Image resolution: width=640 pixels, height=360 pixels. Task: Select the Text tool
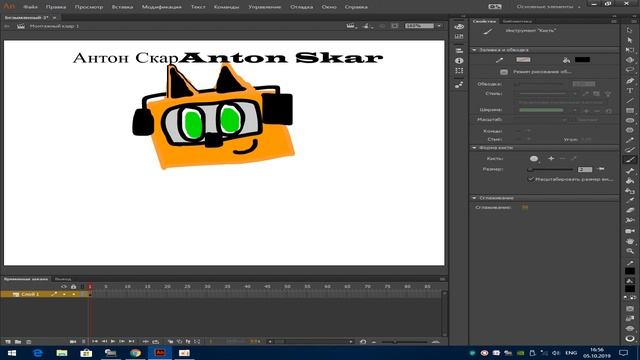(629, 91)
